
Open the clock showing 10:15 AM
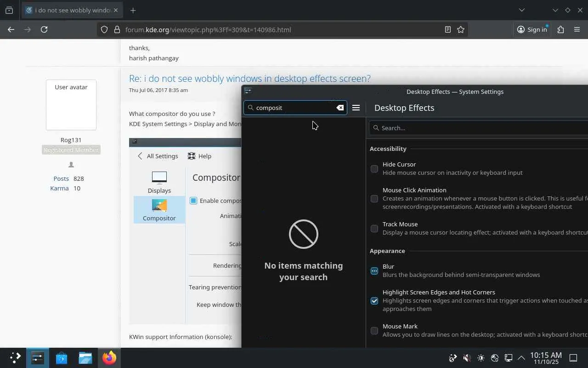click(x=546, y=358)
